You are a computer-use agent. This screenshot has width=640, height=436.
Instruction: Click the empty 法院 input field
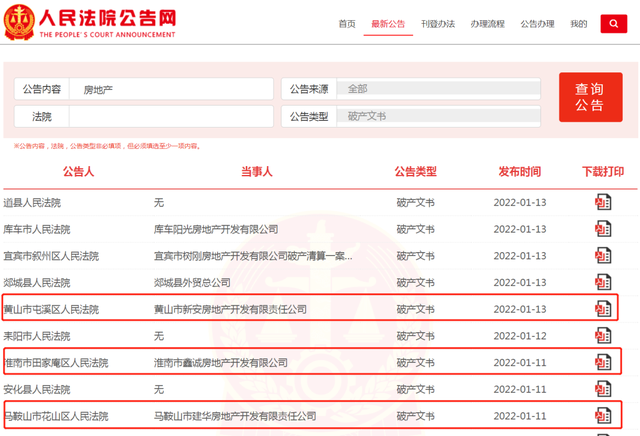(x=171, y=116)
